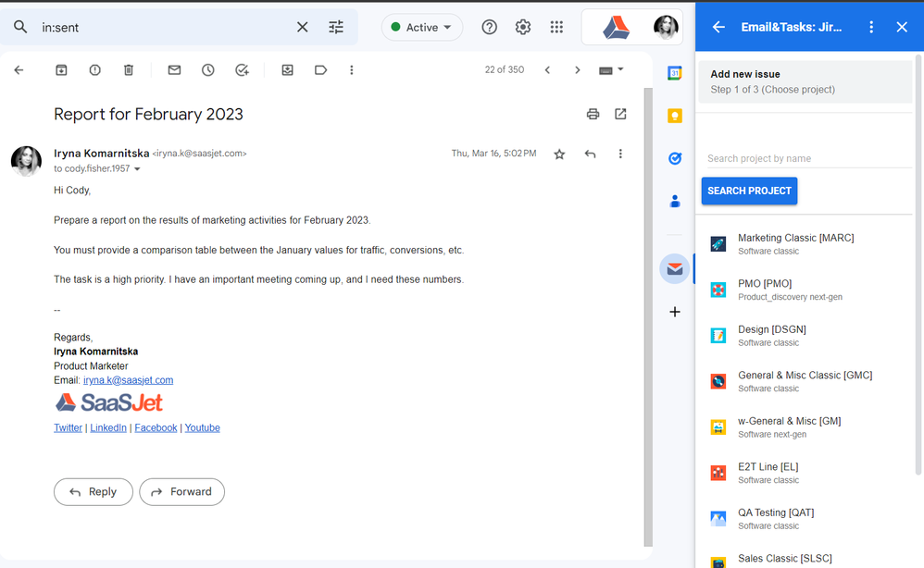
Task: Select the w-General & Misc [GM] project
Action: point(805,427)
